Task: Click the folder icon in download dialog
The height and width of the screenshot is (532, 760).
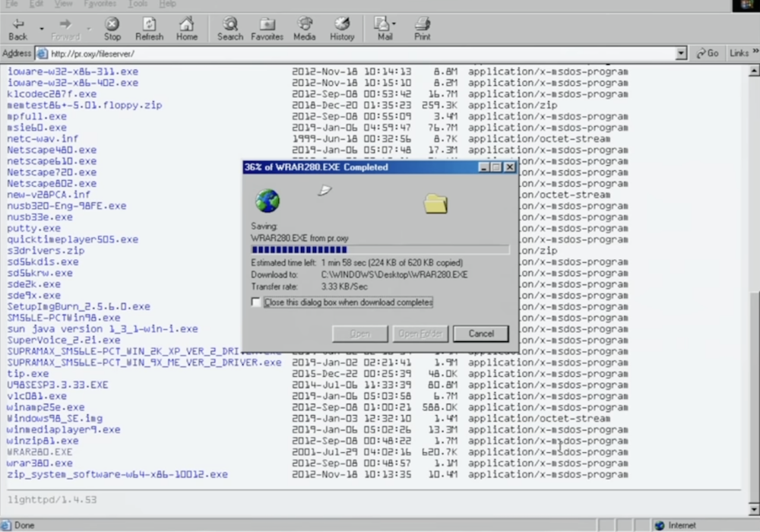Action: (435, 204)
